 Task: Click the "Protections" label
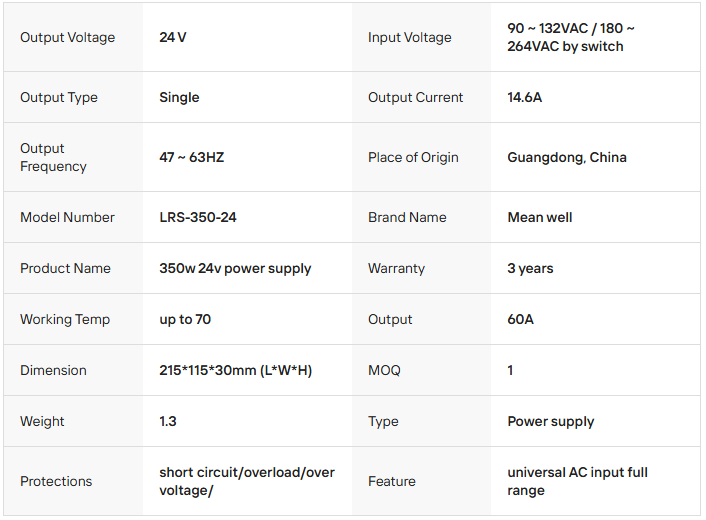[56, 482]
